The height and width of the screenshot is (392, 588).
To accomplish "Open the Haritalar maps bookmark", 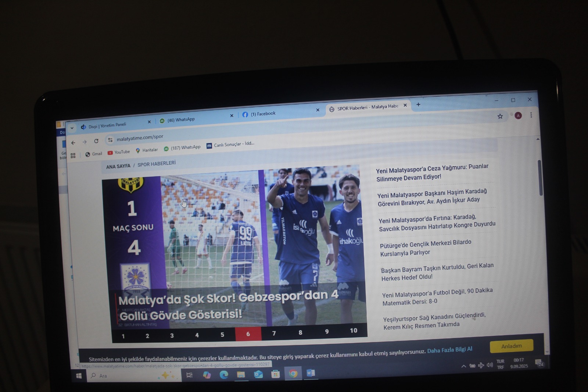I will pyautogui.click(x=147, y=150).
